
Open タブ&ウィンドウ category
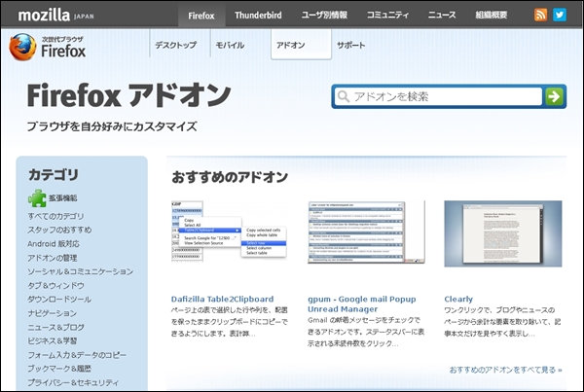pos(55,286)
